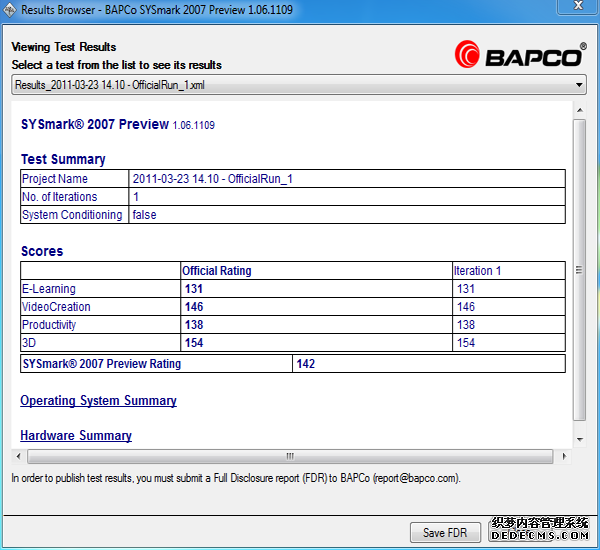600x550 pixels.
Task: Click the Save FDR button
Action: click(445, 532)
